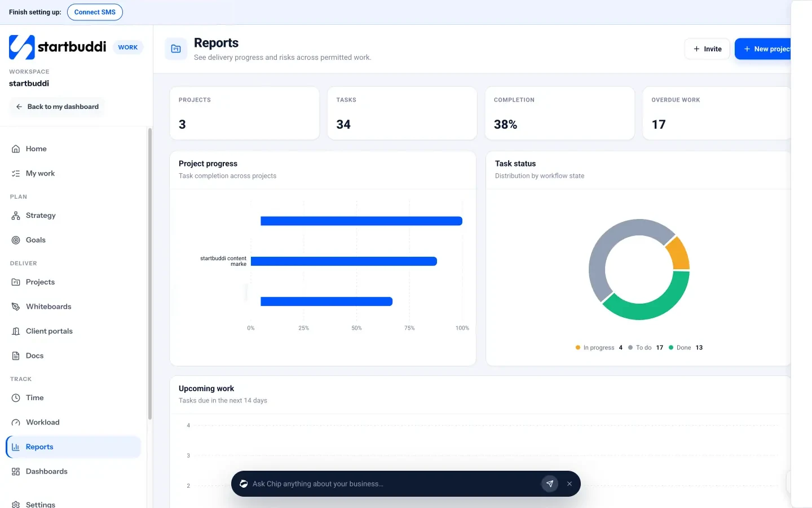Click the Workload gauge icon
Viewport: 812px width, 508px height.
tap(16, 423)
